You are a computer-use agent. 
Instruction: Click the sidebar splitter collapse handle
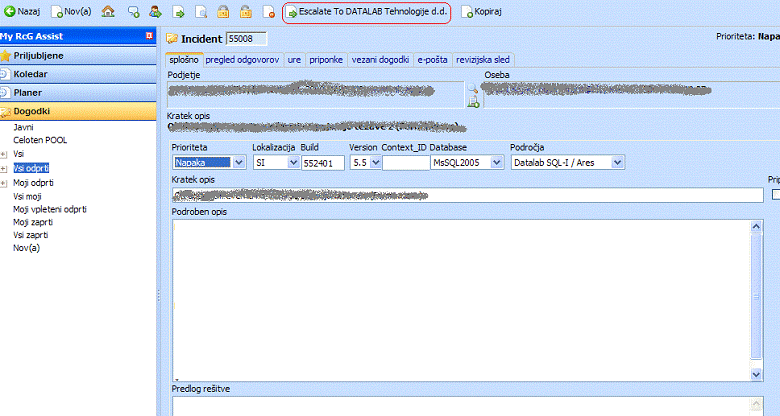click(159, 296)
